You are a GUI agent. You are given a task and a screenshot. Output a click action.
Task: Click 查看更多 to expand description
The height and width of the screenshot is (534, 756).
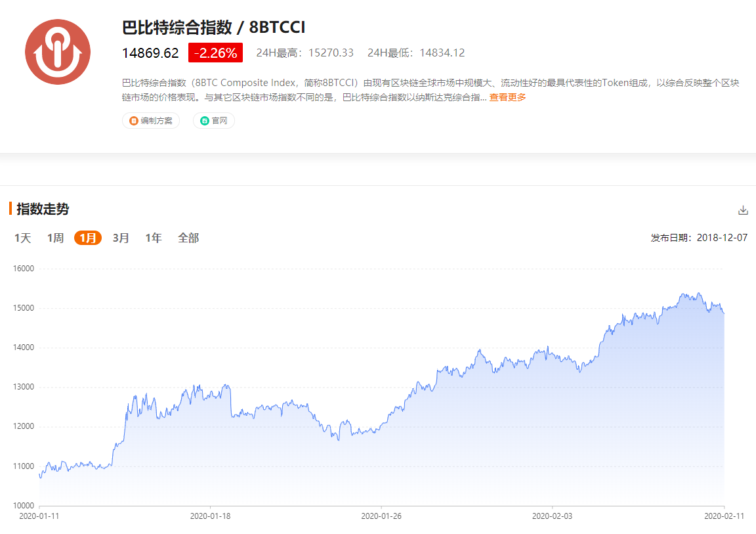pos(507,97)
